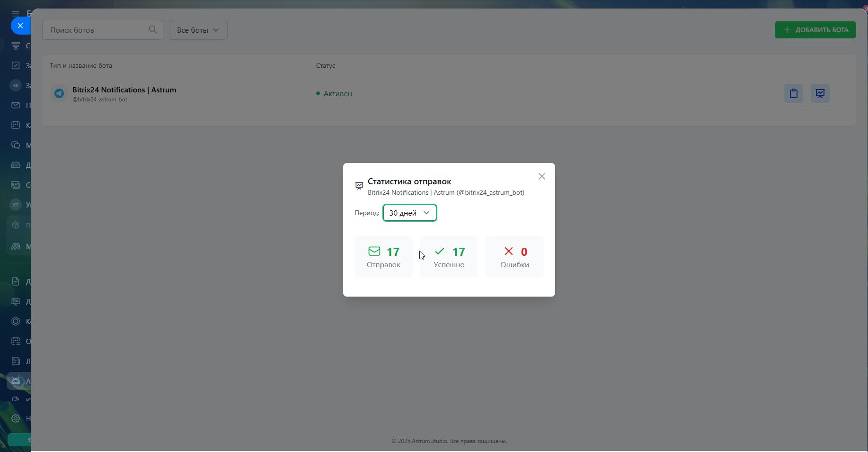Click the round УТ badge in the sidebar
Image resolution: width=868 pixels, height=452 pixels.
pyautogui.click(x=16, y=205)
